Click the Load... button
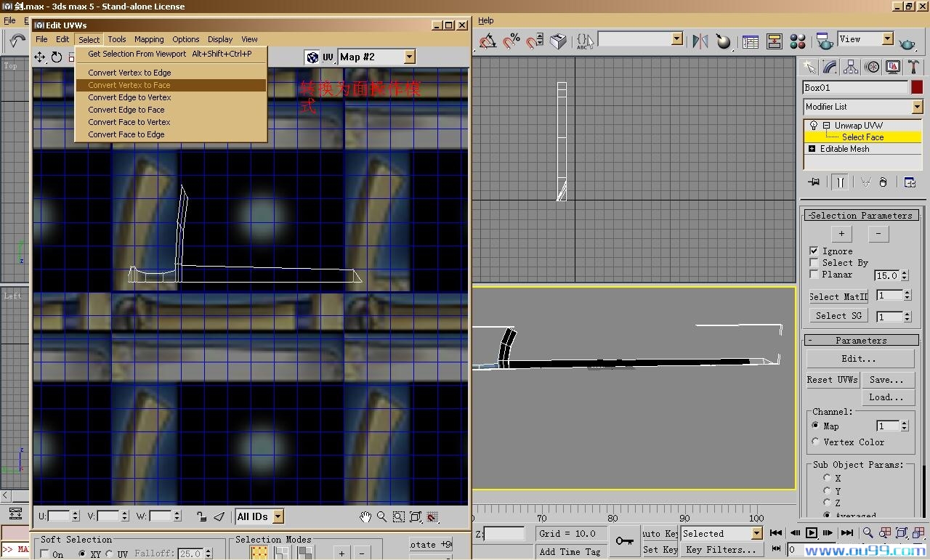 pos(887,397)
